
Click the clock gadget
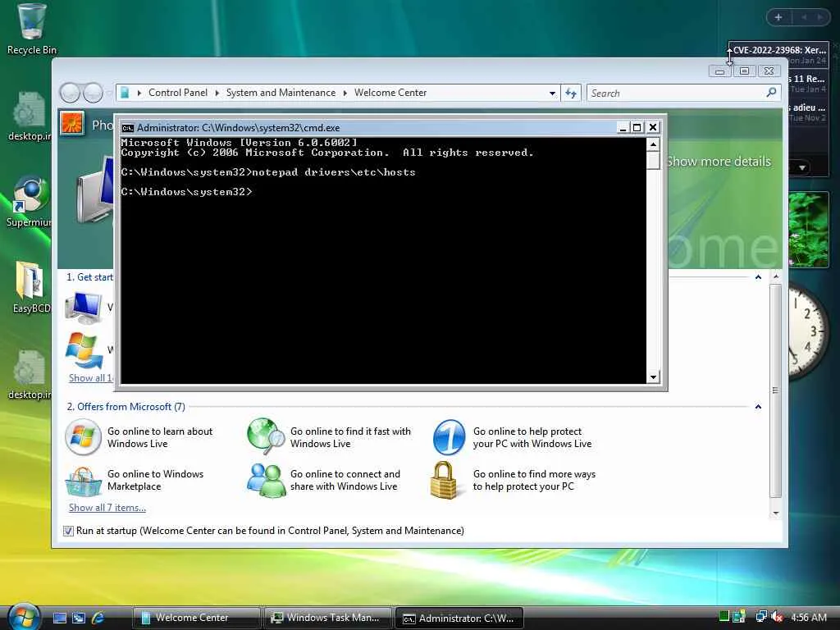click(x=809, y=332)
